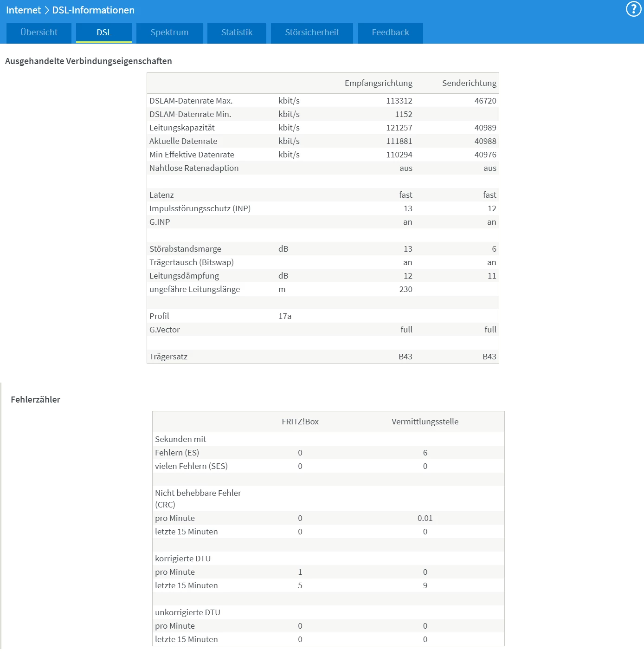The height and width of the screenshot is (663, 644).
Task: Click the Fehlerzähler section heading
Action: [36, 400]
